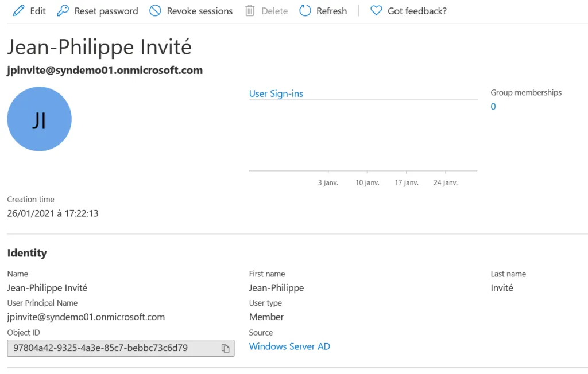Click the Jean-Philippe Invité page title
The image size is (588, 374).
99,47
